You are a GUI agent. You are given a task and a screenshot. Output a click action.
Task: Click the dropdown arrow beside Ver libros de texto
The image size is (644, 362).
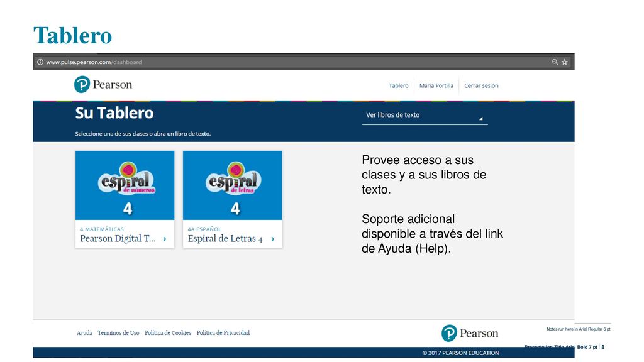(x=480, y=119)
